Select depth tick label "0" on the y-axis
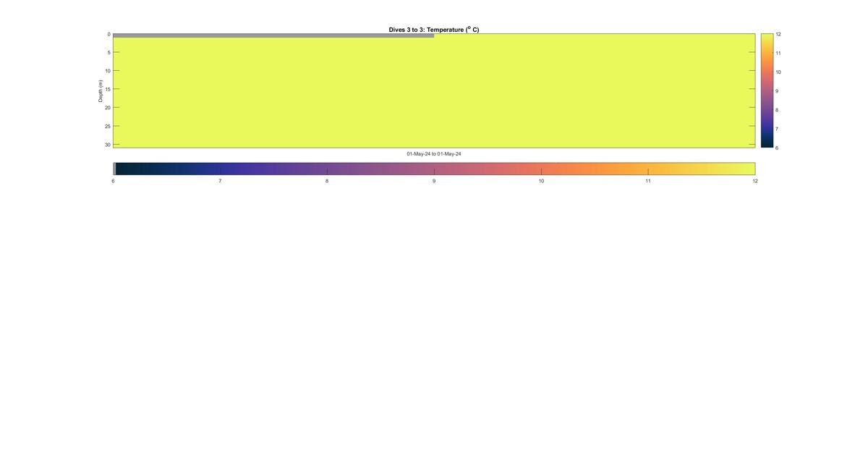The height and width of the screenshot is (450, 868). pos(109,34)
